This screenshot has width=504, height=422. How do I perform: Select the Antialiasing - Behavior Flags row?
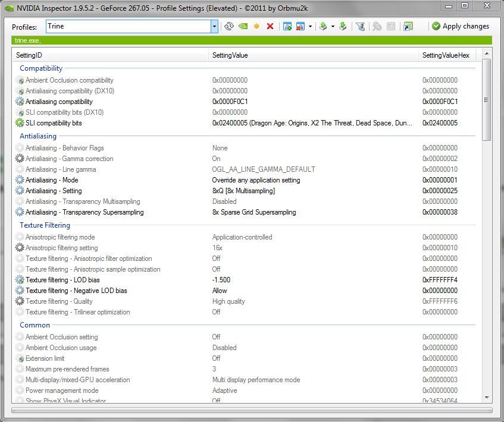tap(245, 148)
